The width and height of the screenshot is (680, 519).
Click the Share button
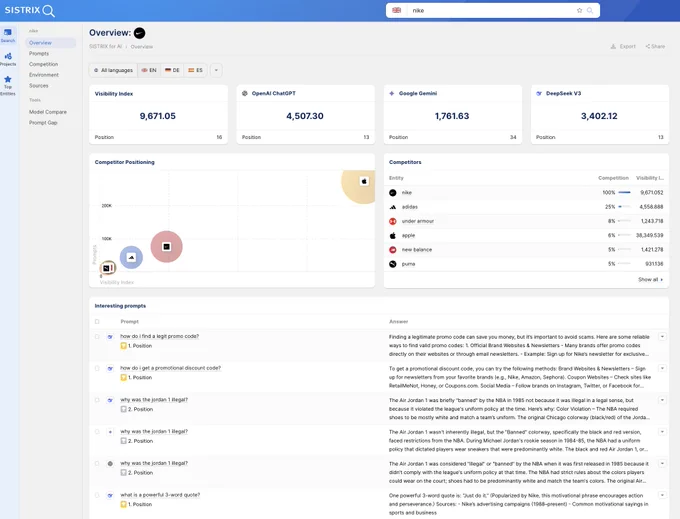[655, 46]
